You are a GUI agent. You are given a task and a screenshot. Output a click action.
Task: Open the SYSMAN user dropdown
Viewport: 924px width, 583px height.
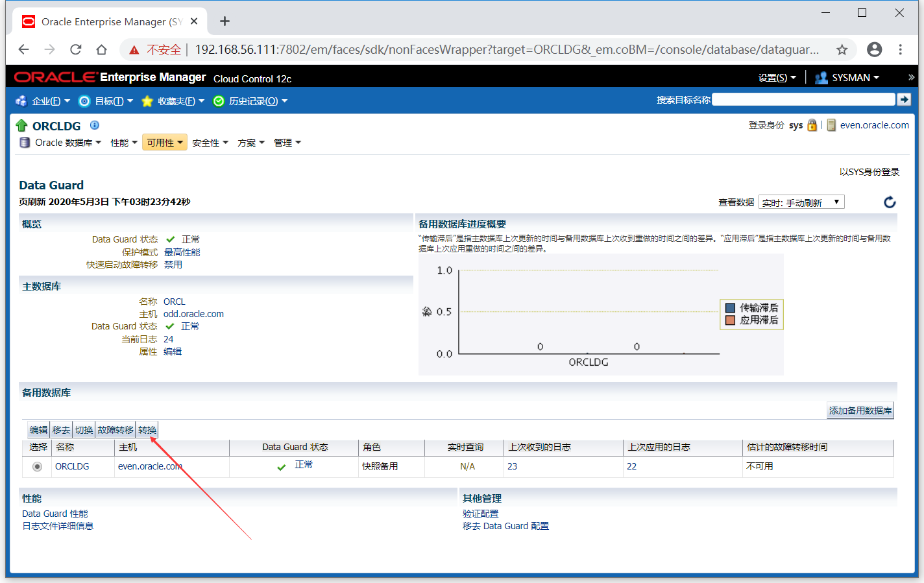point(855,78)
